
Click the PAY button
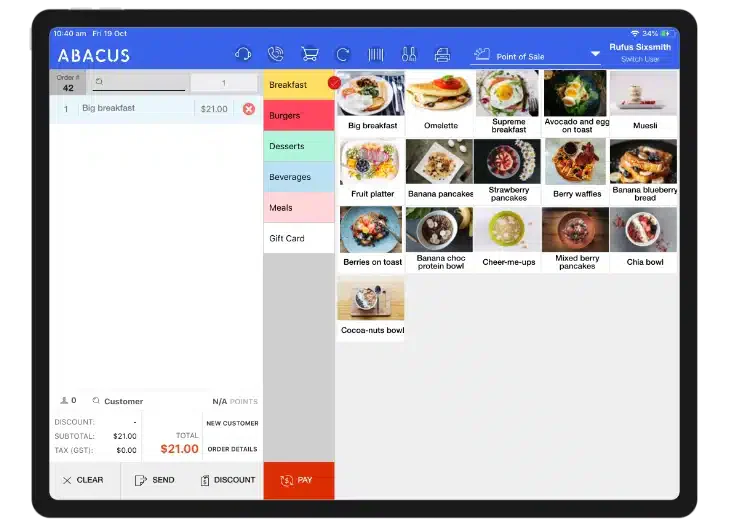coord(299,480)
